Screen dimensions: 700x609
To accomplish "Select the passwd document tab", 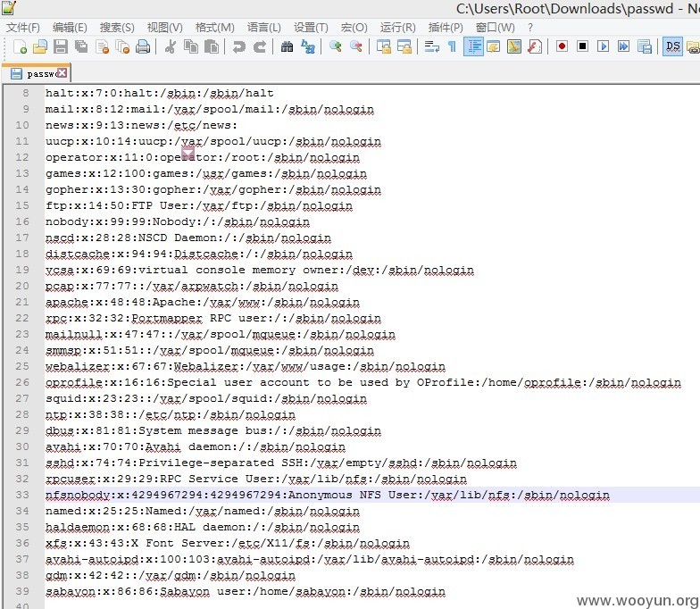I will pyautogui.click(x=36, y=73).
